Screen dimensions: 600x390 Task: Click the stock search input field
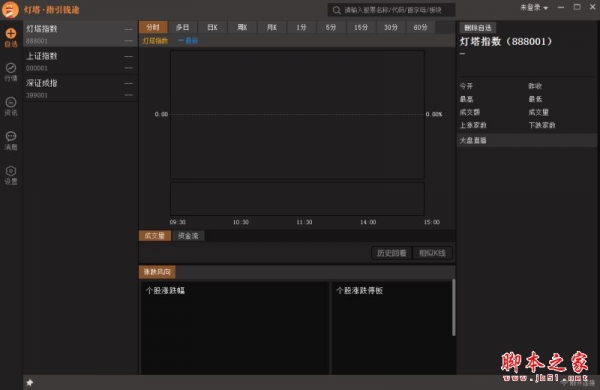coord(391,10)
